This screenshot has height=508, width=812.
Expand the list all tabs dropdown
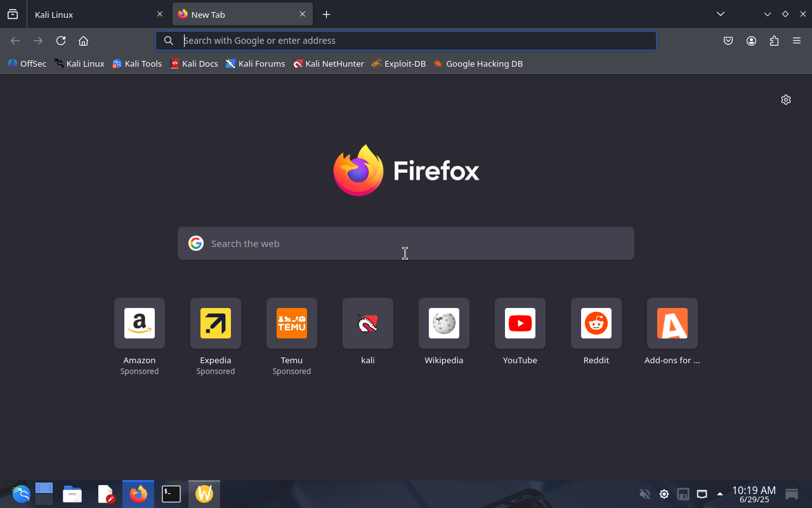pyautogui.click(x=721, y=14)
